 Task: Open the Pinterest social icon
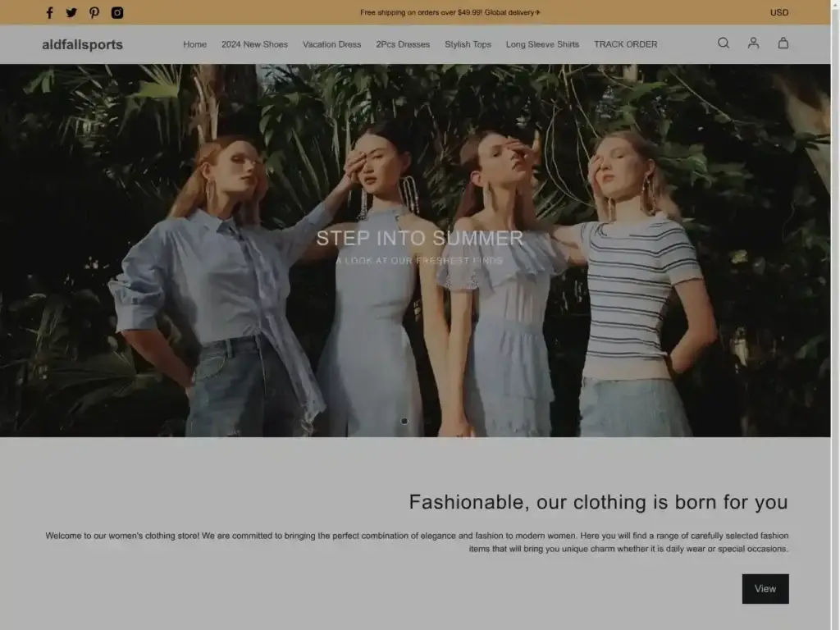tap(94, 12)
